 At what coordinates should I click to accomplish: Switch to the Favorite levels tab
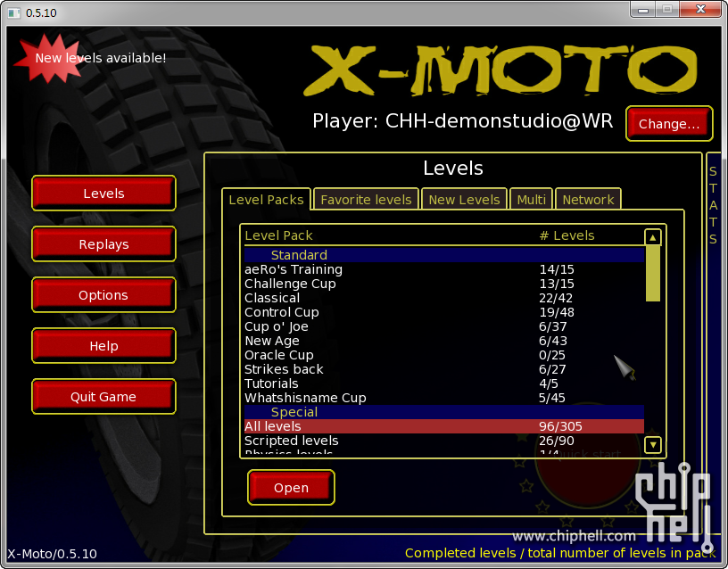tap(366, 200)
